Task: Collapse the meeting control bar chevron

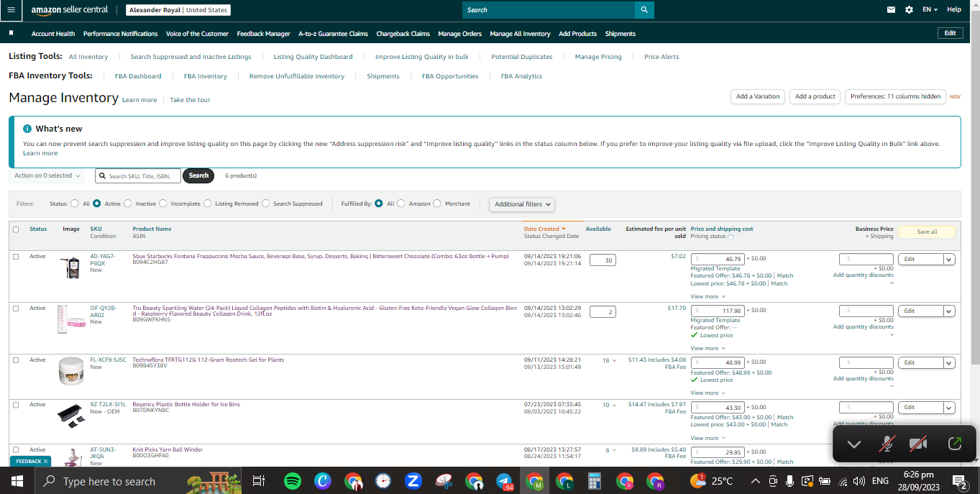Action: click(854, 444)
